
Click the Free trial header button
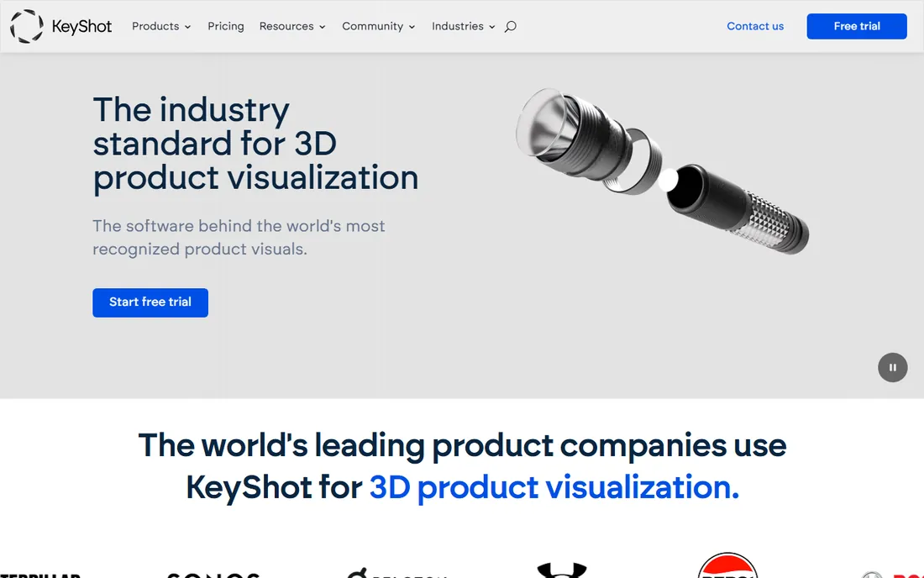[x=856, y=27]
